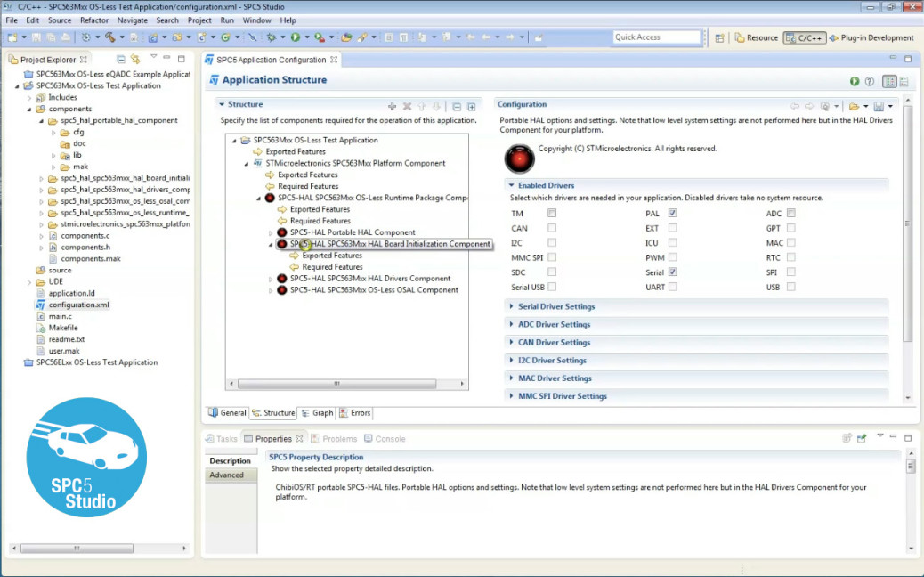This screenshot has width=924, height=577.
Task: Click the expand all Structure tree icon
Action: click(472, 107)
